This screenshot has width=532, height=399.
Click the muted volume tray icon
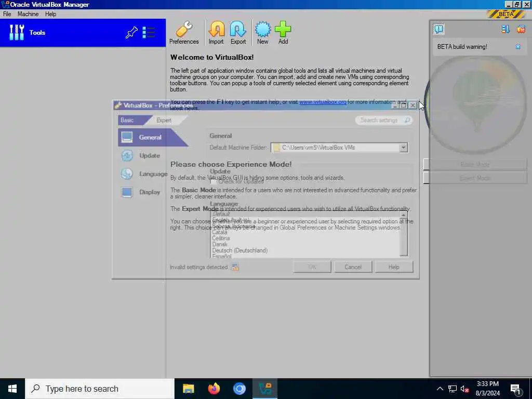pyautogui.click(x=465, y=389)
